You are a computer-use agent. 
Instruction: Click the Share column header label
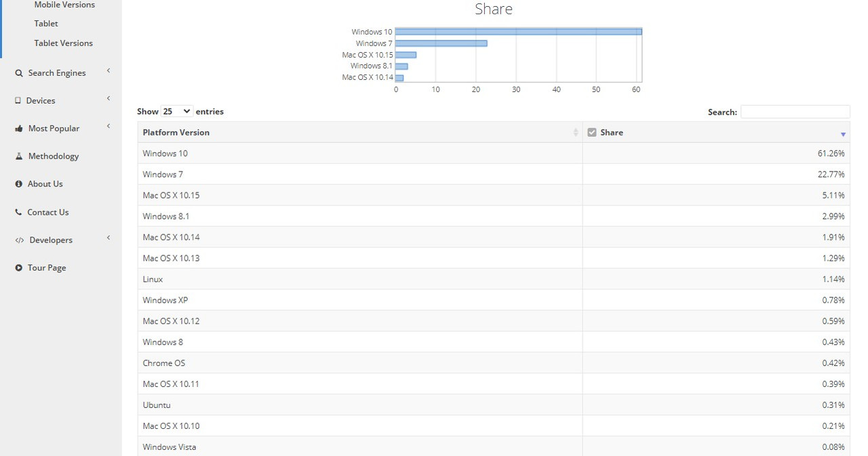612,132
